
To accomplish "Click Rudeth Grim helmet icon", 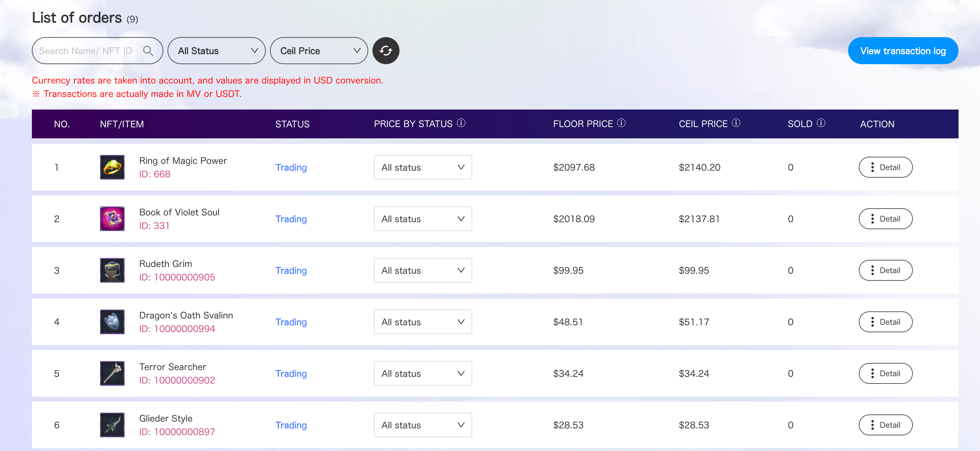I will 112,270.
